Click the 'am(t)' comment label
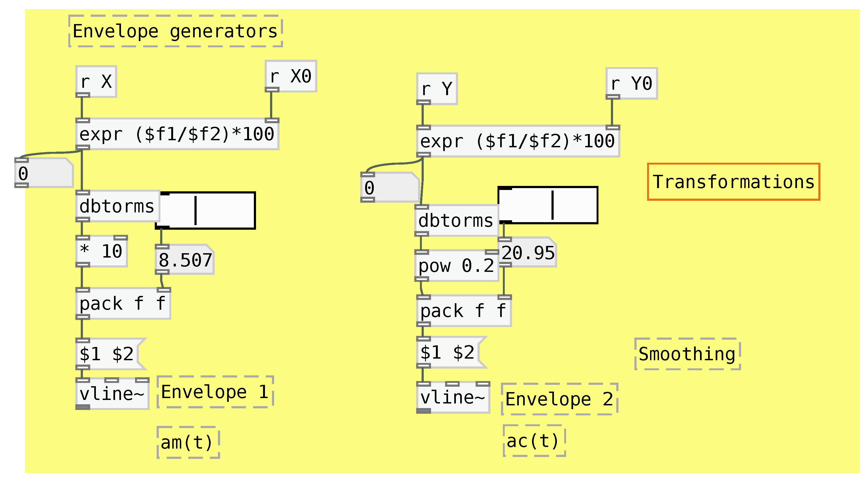Image resolution: width=868 pixels, height=484 pixels. tap(188, 442)
